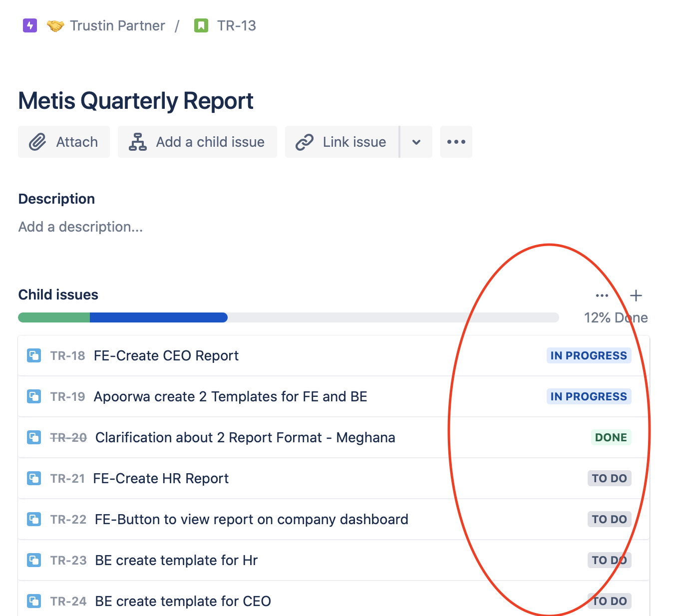
Task: Open Apoorwa create 2 Templates issue
Action: [231, 396]
